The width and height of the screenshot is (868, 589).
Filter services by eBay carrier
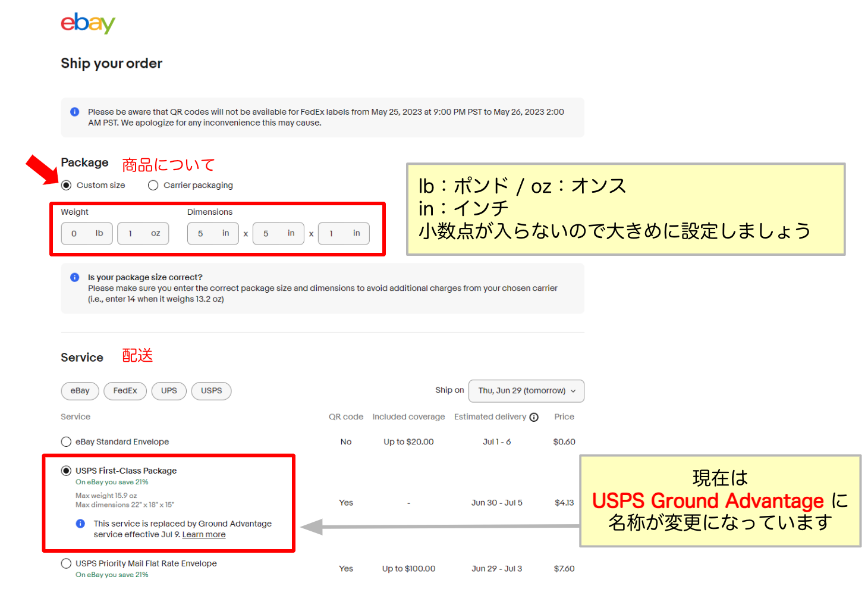(80, 391)
